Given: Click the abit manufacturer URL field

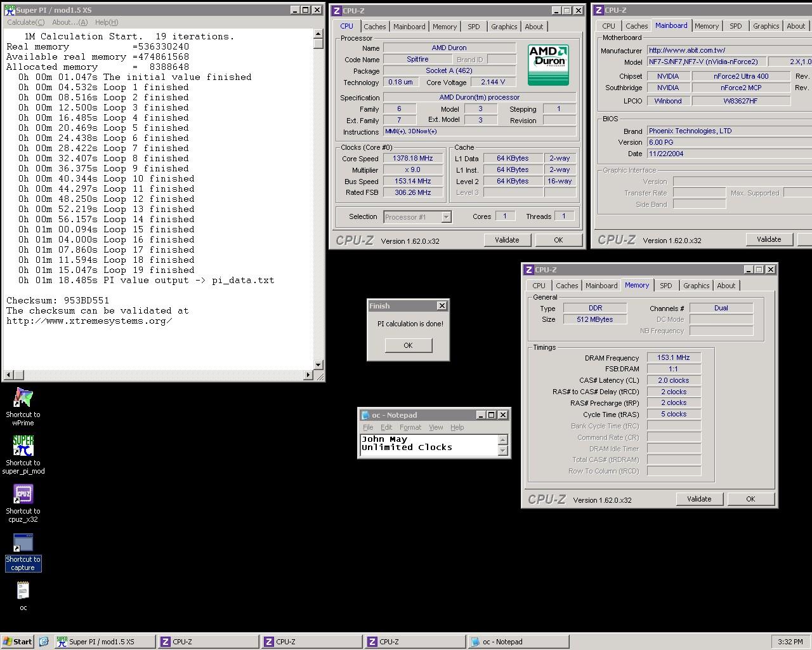Looking at the screenshot, I should pyautogui.click(x=730, y=50).
